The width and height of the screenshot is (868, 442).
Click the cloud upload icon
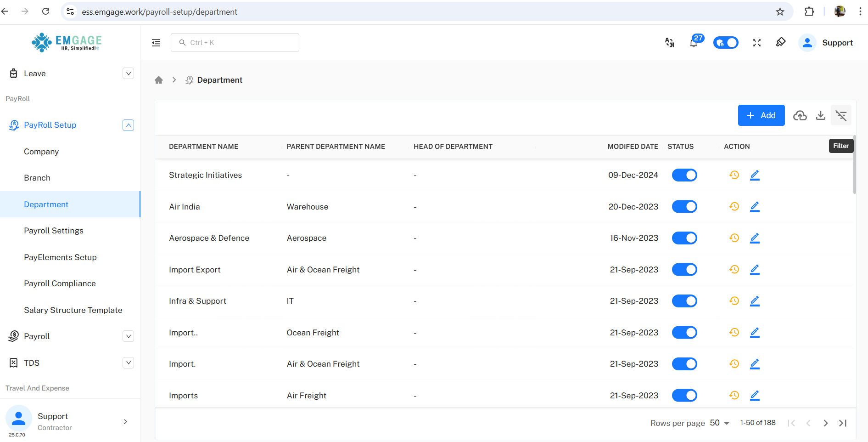(x=800, y=115)
